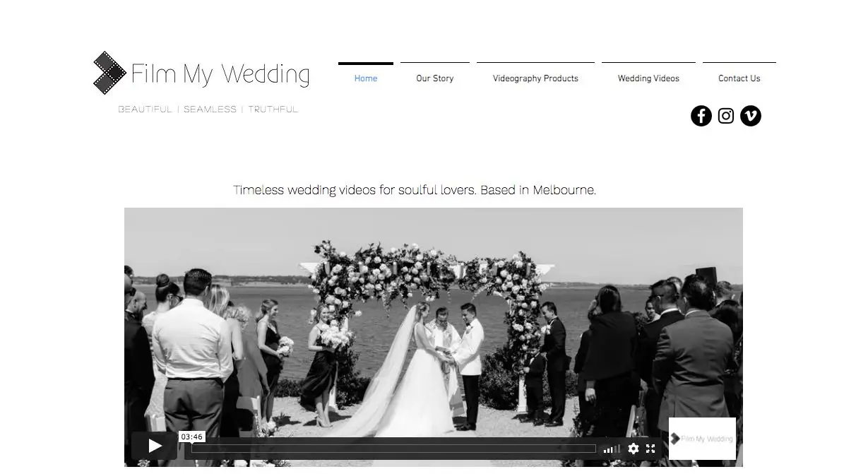868x474 pixels.
Task: Open the Instagram social icon
Action: pos(726,116)
